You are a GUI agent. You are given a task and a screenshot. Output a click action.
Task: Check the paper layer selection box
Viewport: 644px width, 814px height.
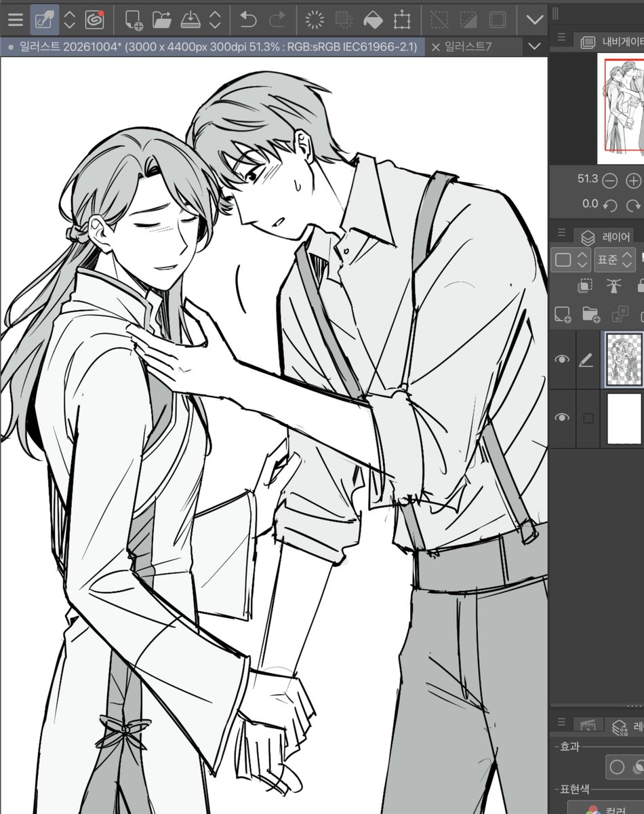[x=588, y=419]
